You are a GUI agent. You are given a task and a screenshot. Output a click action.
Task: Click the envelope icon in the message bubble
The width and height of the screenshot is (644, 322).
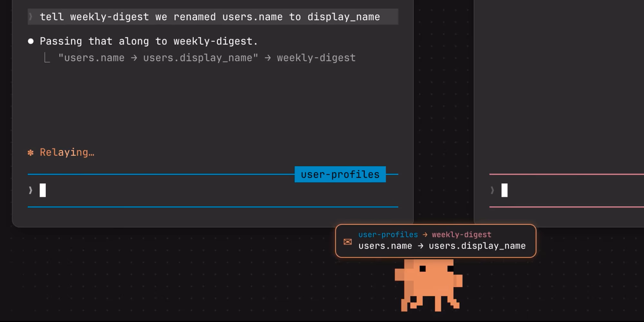348,242
